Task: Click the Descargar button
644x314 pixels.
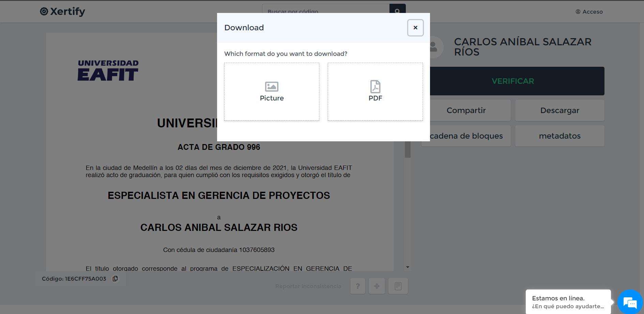Action: 559,110
